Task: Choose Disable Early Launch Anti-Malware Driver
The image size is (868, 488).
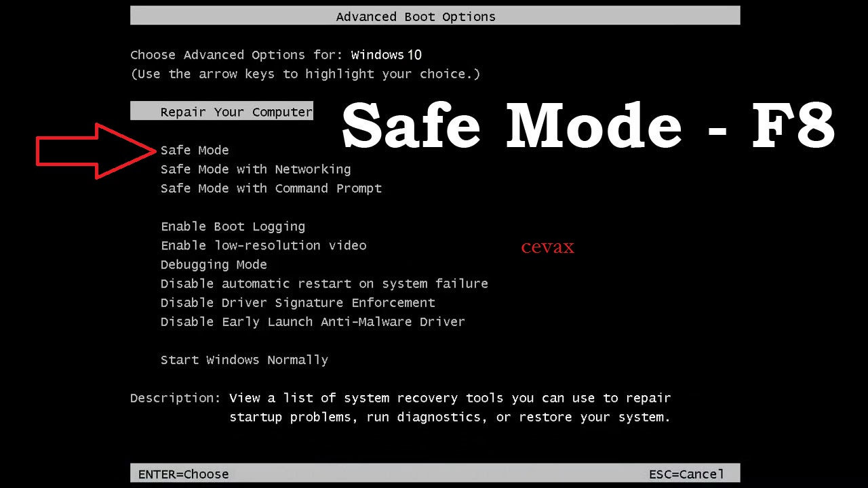Action: click(313, 321)
